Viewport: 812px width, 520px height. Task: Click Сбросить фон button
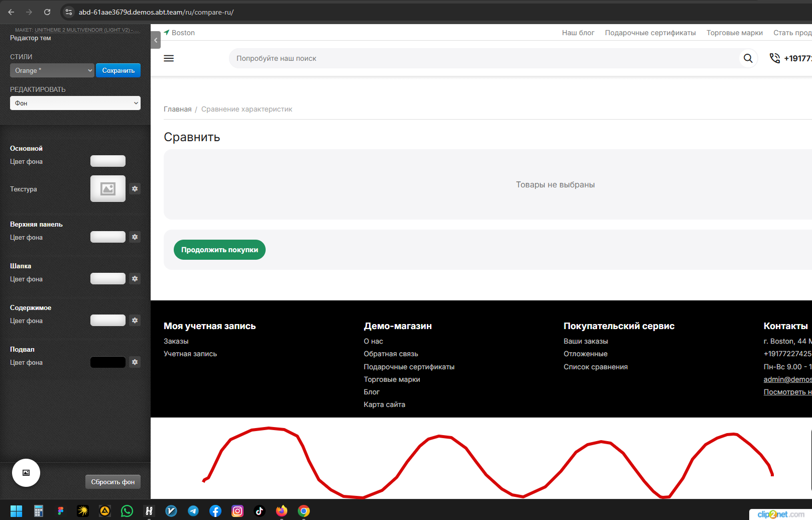113,482
